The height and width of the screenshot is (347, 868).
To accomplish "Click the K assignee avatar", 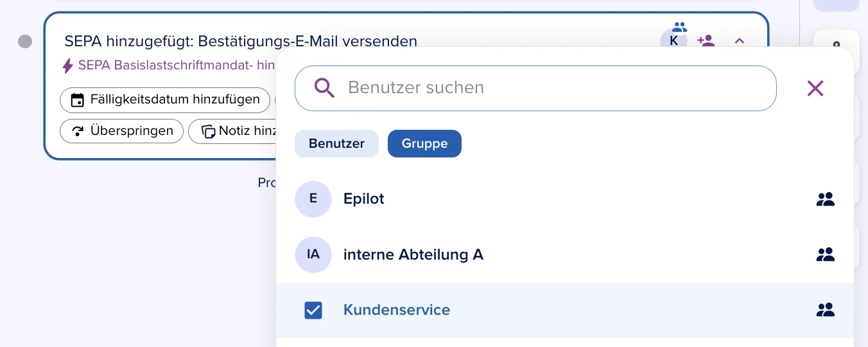I will point(673,40).
